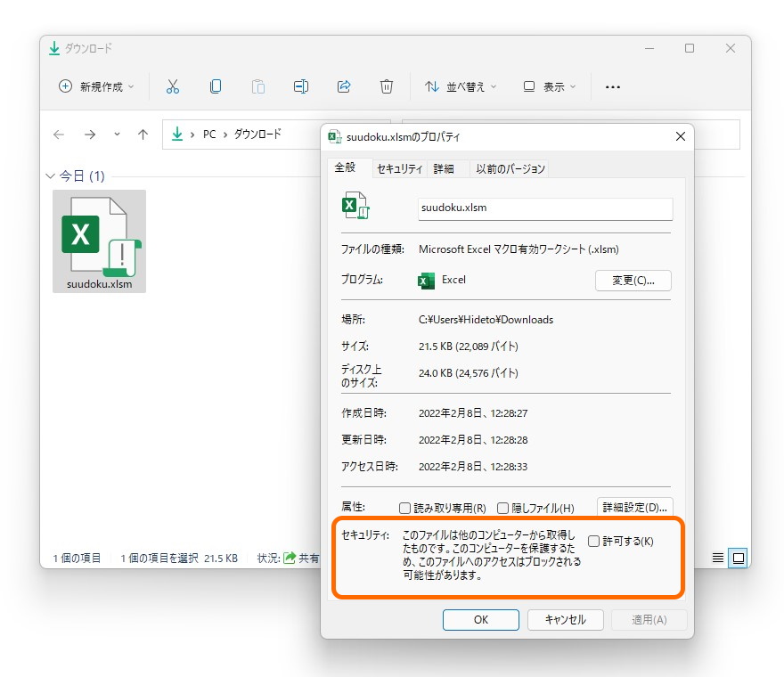Click the Share icon on the toolbar

[x=344, y=86]
